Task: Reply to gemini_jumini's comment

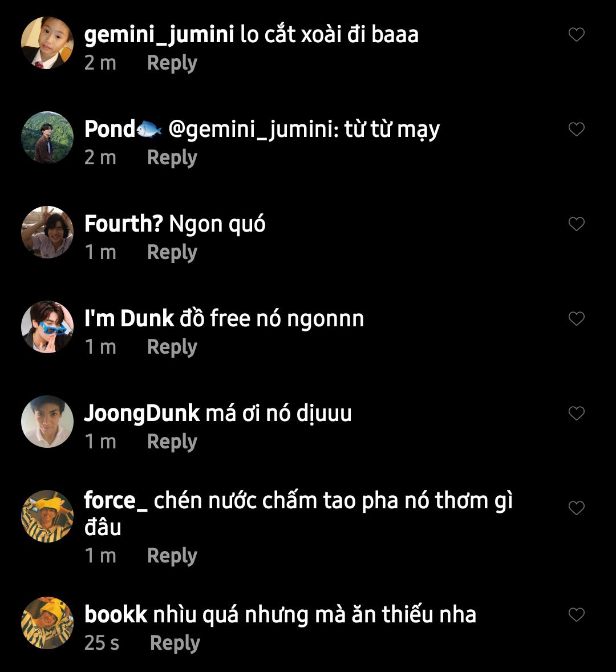Action: (172, 63)
